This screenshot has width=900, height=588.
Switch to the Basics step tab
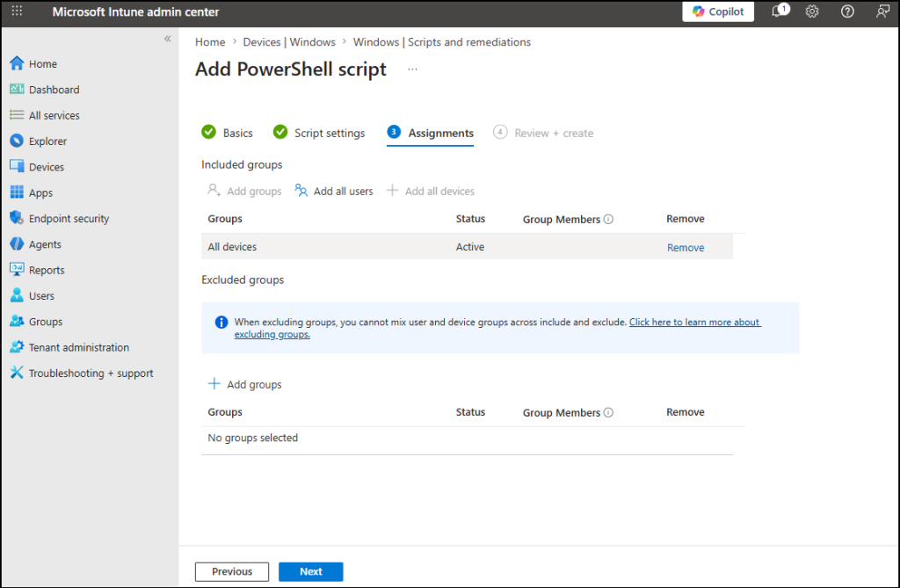228,133
